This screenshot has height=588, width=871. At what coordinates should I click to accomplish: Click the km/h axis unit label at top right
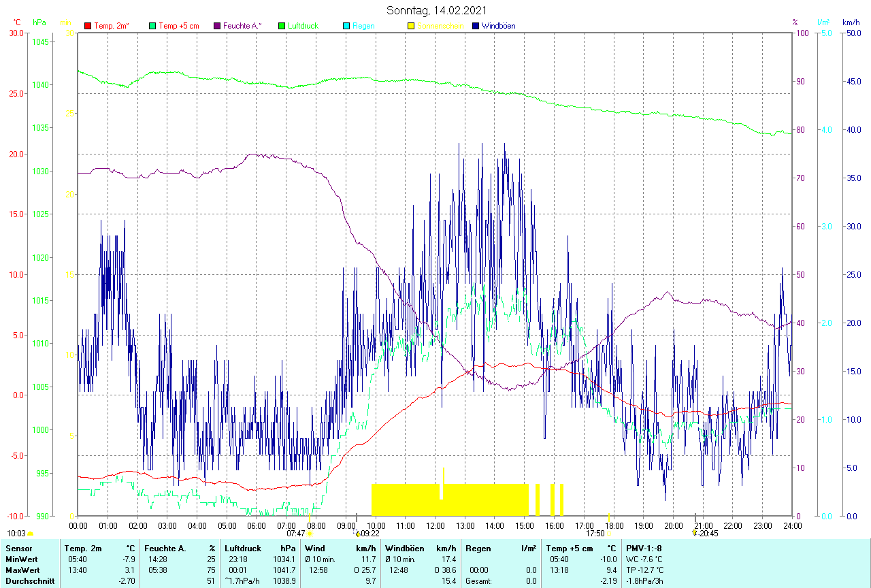point(851,22)
